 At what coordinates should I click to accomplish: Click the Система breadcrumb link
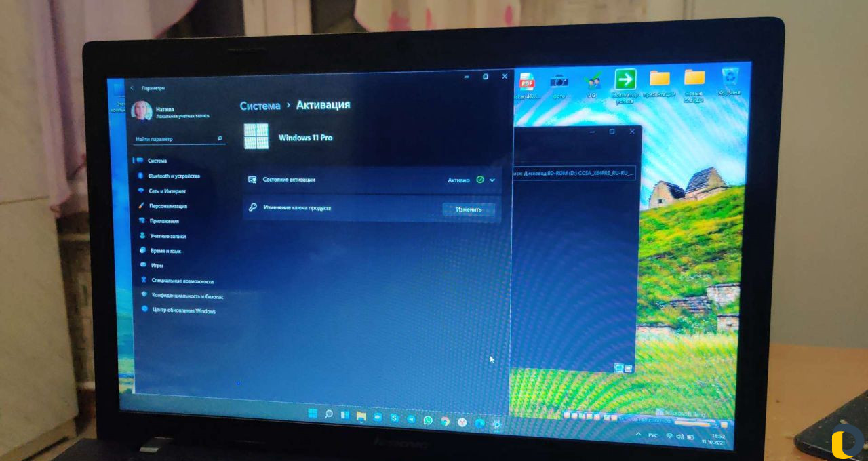pyautogui.click(x=260, y=106)
